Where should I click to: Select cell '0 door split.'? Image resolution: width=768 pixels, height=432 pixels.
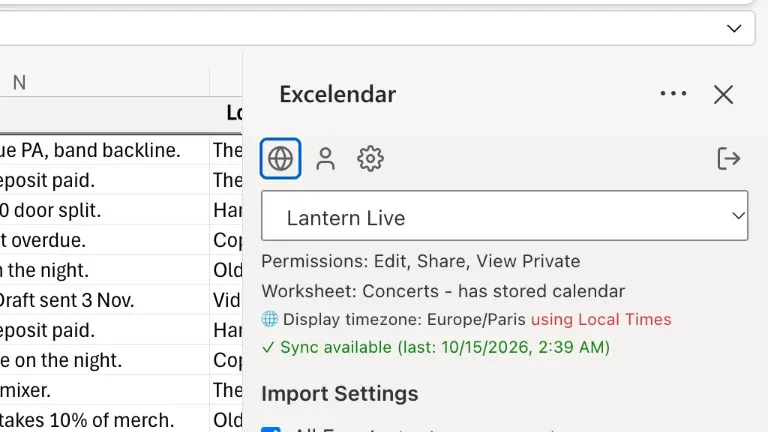pyautogui.click(x=105, y=210)
